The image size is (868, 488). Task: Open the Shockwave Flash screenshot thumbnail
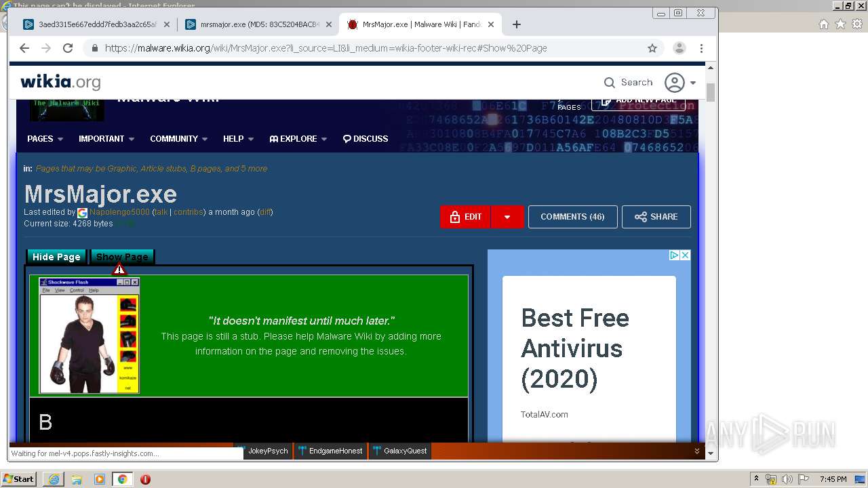point(90,335)
